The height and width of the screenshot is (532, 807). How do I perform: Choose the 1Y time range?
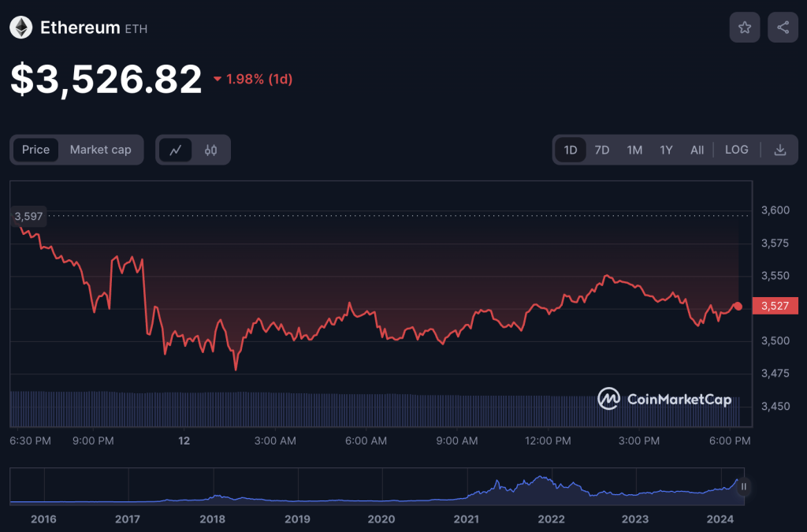tap(666, 150)
